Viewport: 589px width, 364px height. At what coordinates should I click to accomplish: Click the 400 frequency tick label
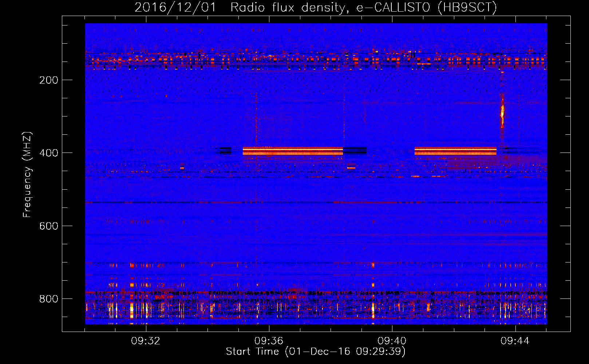tap(49, 153)
